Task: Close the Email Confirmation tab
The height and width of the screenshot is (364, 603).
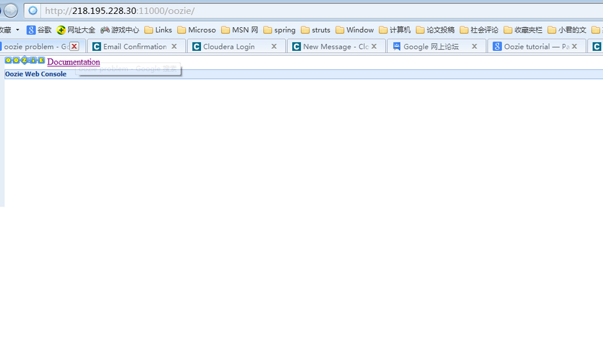Action: click(x=174, y=46)
